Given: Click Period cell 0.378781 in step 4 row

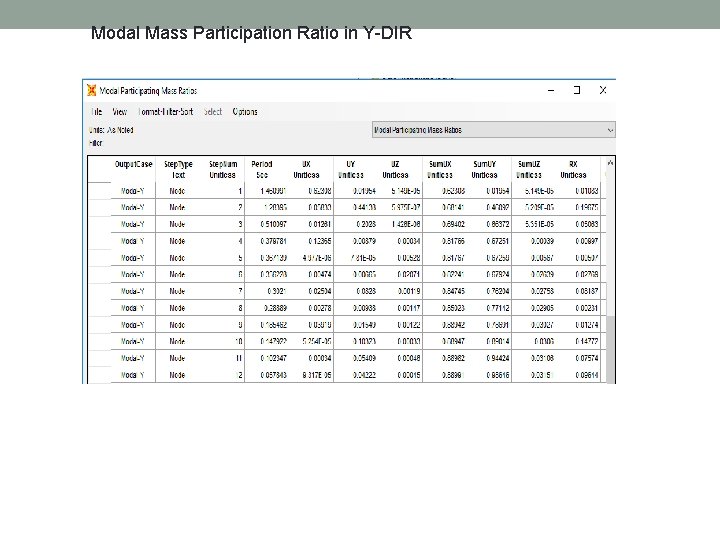Looking at the screenshot, I should pos(267,241).
